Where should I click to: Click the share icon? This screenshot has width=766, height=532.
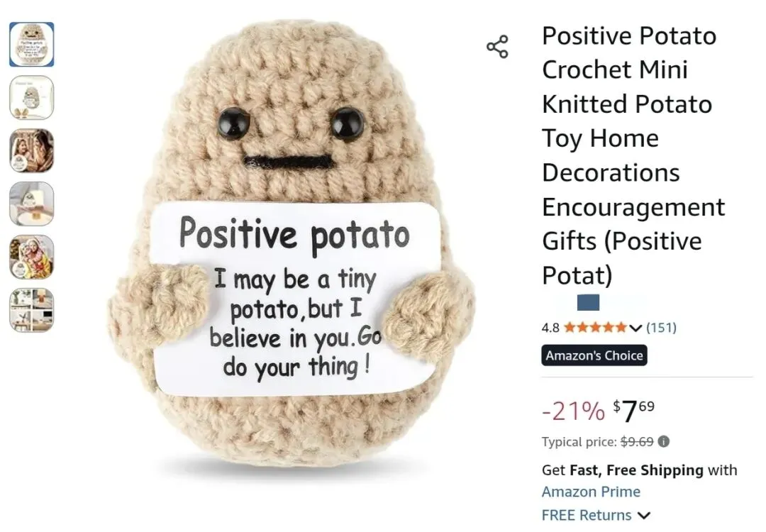click(x=497, y=47)
